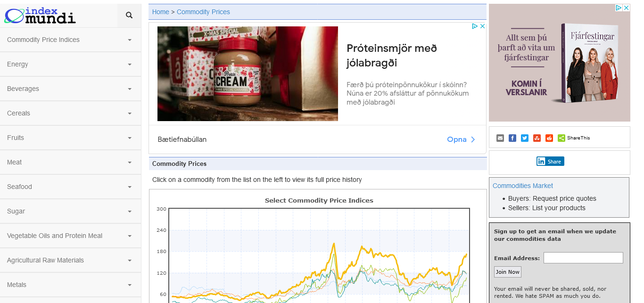Focus the Email Address field
The image size is (644, 303).
pyautogui.click(x=583, y=258)
